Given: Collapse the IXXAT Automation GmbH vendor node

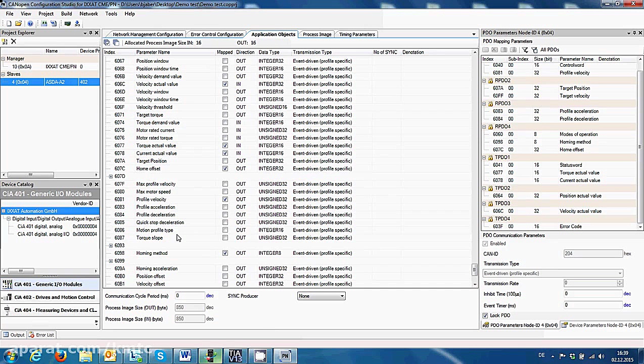Looking at the screenshot, I should click(x=3, y=211).
